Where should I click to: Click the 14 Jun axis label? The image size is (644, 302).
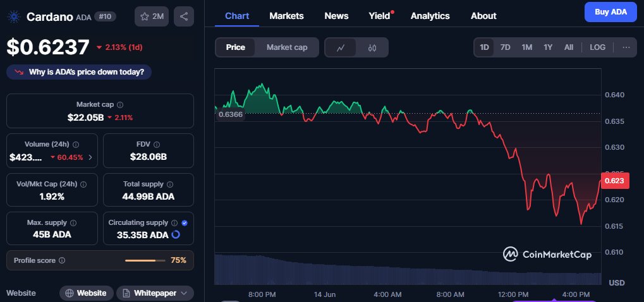324,294
